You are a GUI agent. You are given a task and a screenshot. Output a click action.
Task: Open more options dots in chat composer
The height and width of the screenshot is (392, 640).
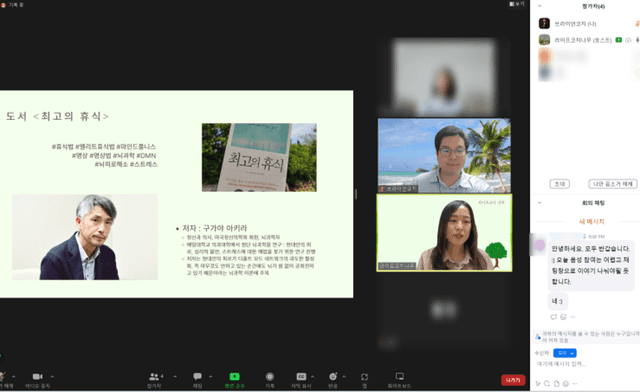(575, 384)
